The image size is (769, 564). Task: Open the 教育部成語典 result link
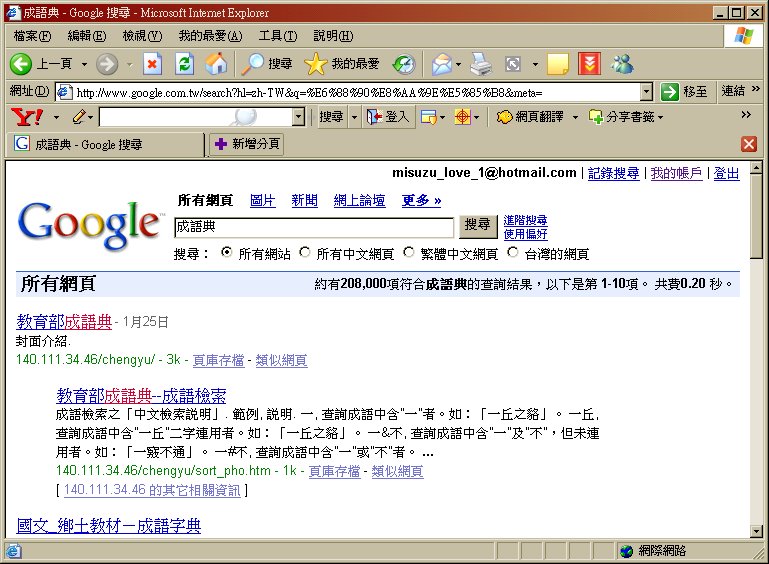[x=64, y=322]
